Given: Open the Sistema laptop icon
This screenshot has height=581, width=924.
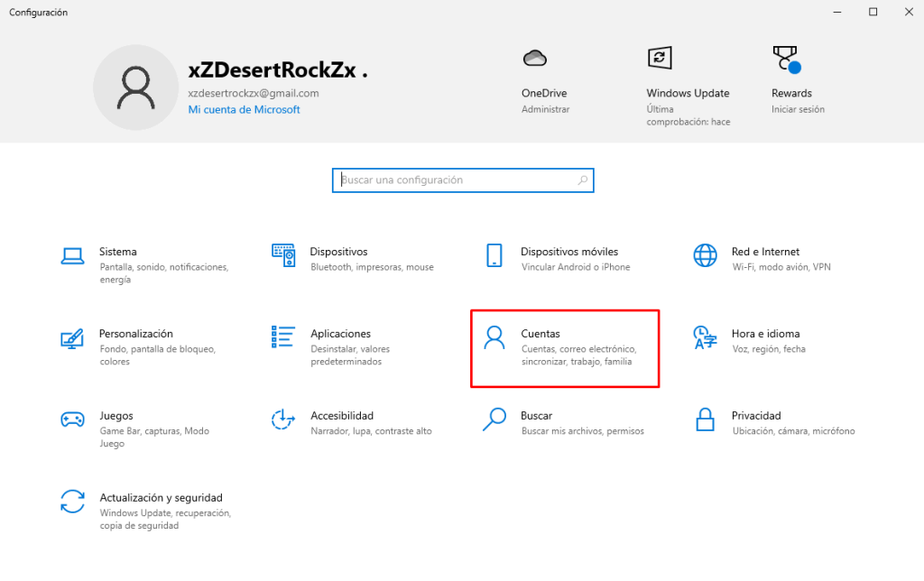Looking at the screenshot, I should [72, 256].
